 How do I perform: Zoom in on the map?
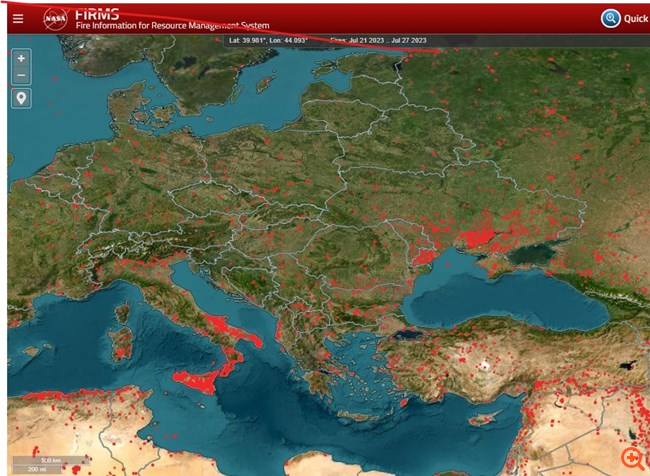(x=21, y=58)
